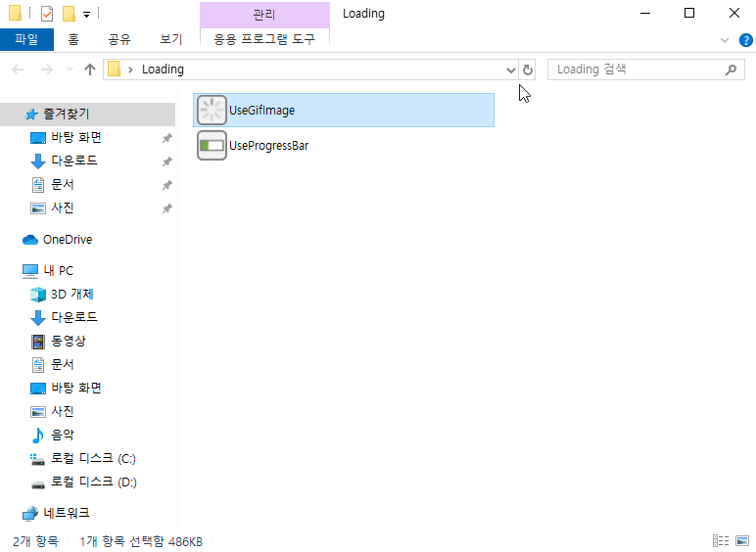Expand the ribbon with the chevron
This screenshot has width=756, height=552.
pyautogui.click(x=725, y=40)
